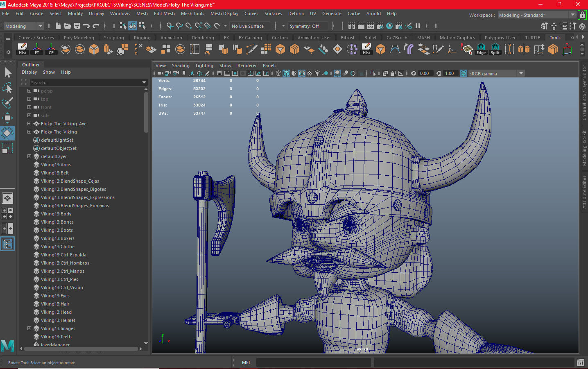Switch to Poly Modeling shelf tab
Viewport: 588px width, 369px height.
coord(79,38)
